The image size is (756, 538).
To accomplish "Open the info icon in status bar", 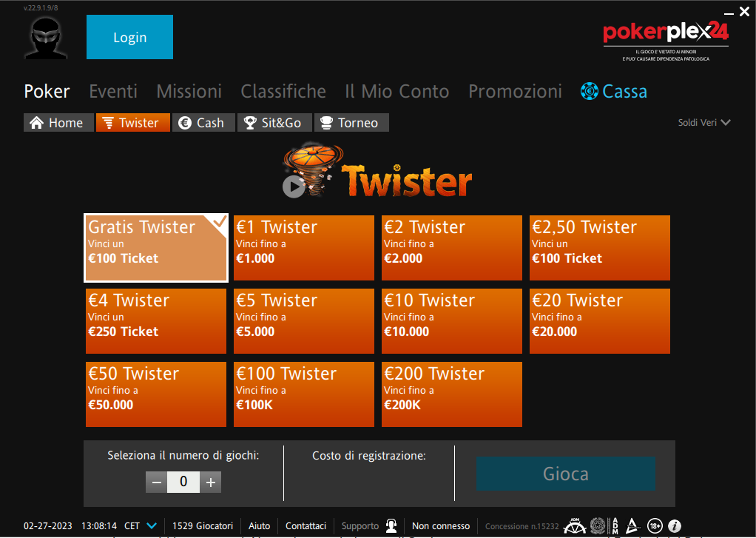I will (675, 526).
